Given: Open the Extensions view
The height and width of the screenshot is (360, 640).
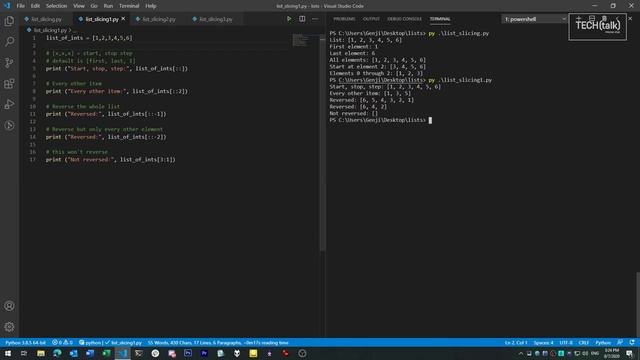Looking at the screenshot, I should pyautogui.click(x=9, y=84).
